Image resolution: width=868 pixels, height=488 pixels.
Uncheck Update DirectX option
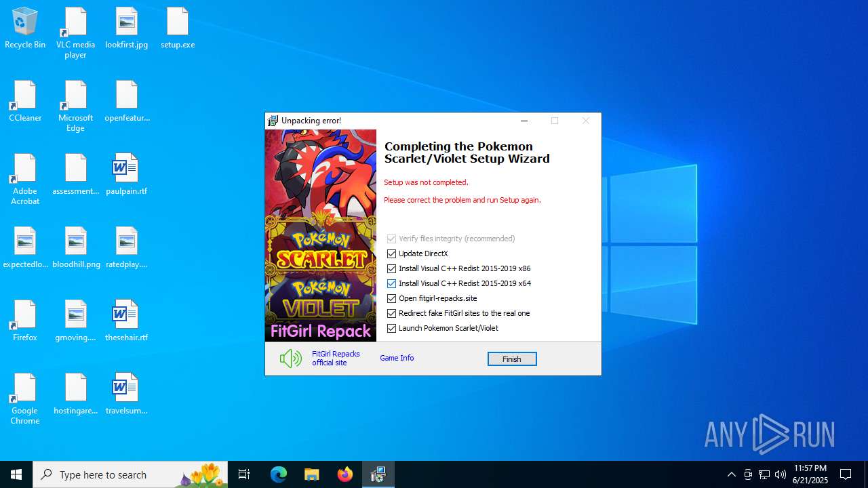click(391, 253)
